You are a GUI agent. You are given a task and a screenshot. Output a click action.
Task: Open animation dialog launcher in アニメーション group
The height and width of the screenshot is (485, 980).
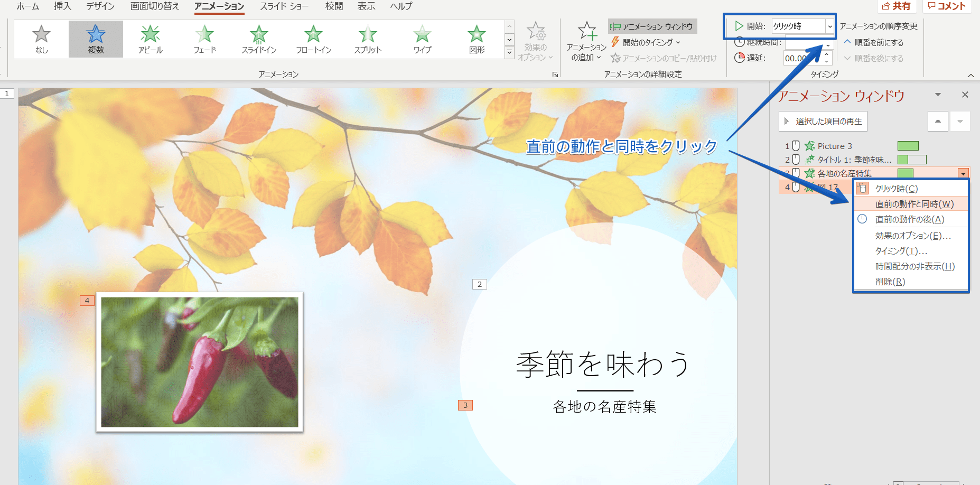(x=555, y=74)
